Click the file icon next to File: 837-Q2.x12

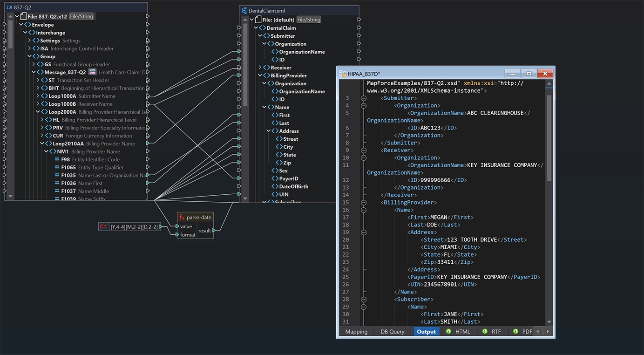pyautogui.click(x=23, y=16)
